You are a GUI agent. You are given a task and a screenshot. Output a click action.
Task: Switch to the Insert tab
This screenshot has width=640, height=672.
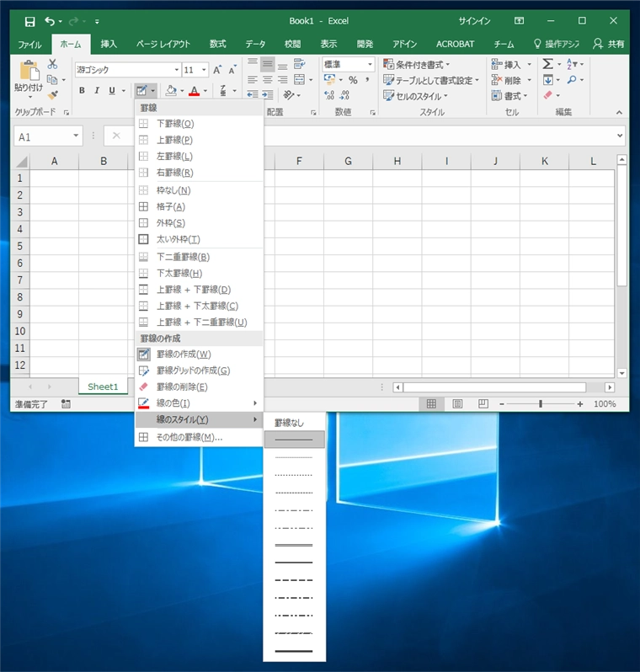[x=109, y=44]
